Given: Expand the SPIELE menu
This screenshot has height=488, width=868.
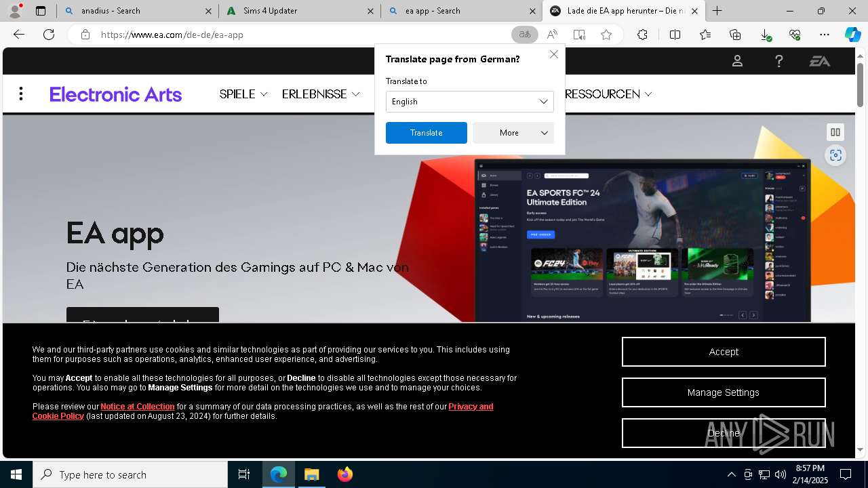Looking at the screenshot, I should [243, 94].
